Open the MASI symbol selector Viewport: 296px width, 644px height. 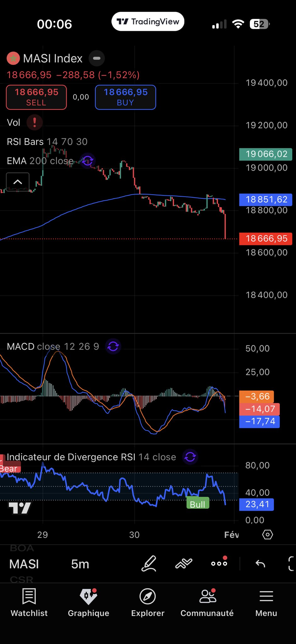pyautogui.click(x=24, y=564)
